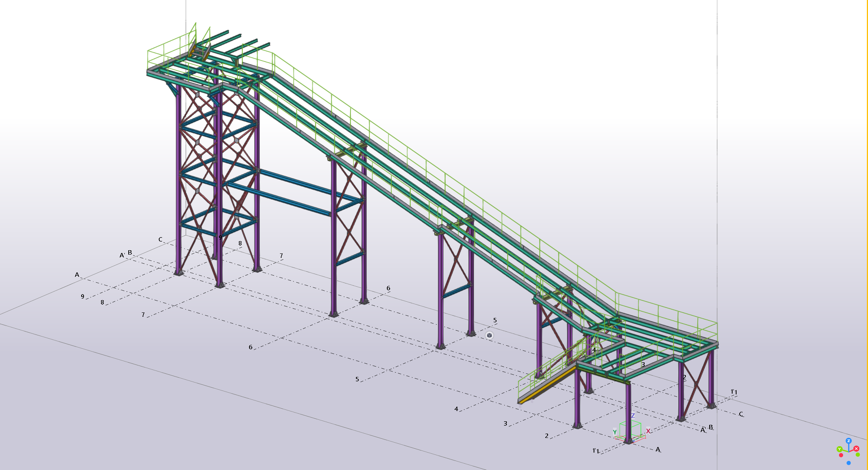Click the green Y axis handle in orientation gizmo
This screenshot has height=470, width=868.
click(839, 449)
